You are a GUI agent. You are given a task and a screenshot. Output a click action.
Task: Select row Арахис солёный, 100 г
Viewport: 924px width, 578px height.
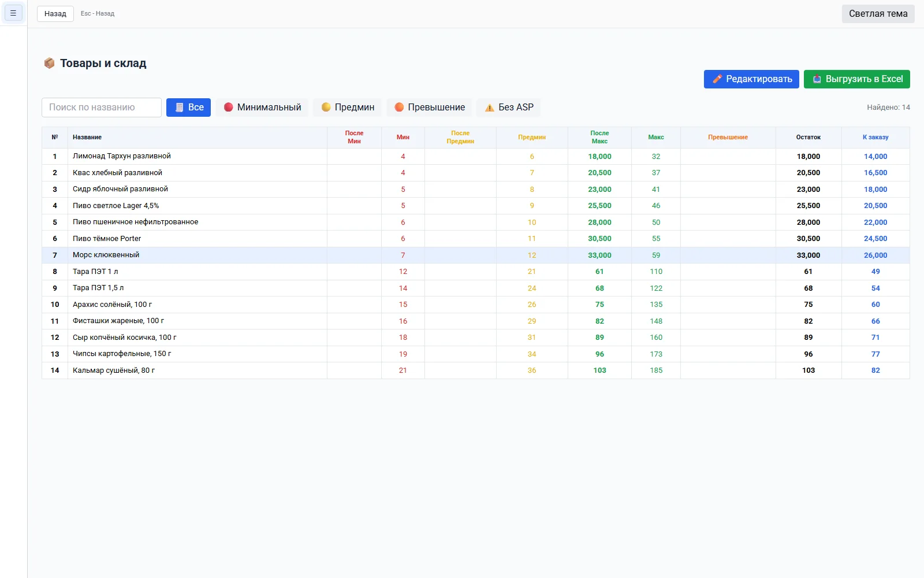(475, 305)
